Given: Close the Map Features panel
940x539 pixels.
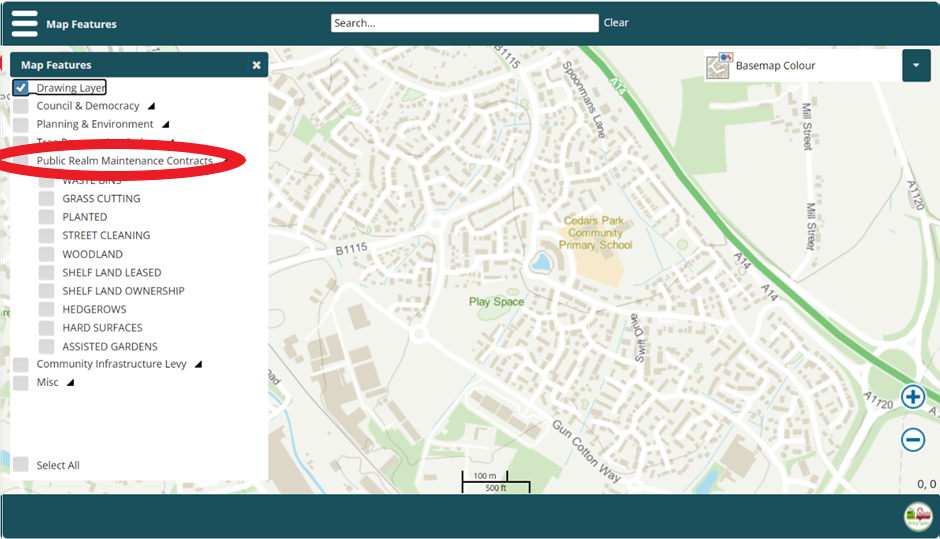Looking at the screenshot, I should (256, 65).
